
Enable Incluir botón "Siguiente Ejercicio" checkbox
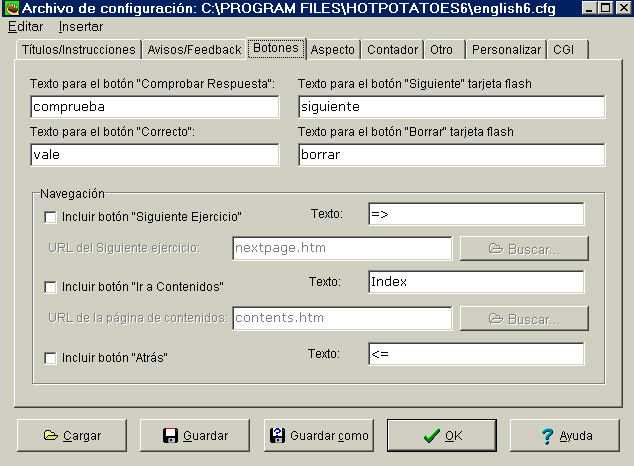coord(50,216)
